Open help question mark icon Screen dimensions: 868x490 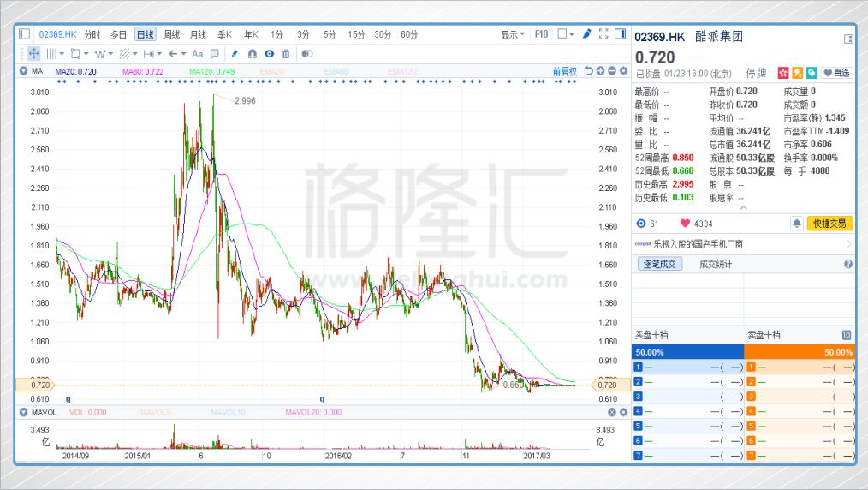848,264
